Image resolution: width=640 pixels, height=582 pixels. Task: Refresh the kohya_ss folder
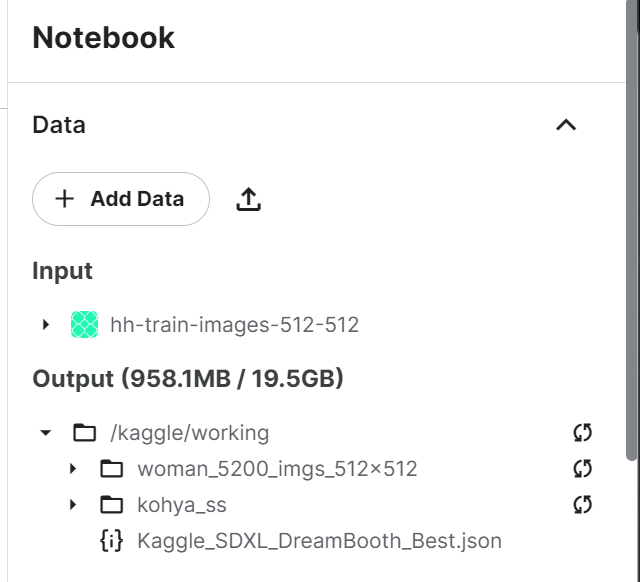582,504
